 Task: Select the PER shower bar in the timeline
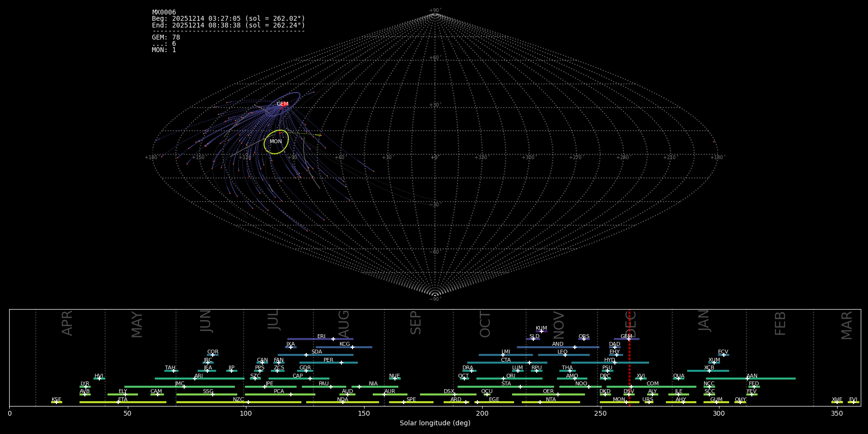pos(328,363)
